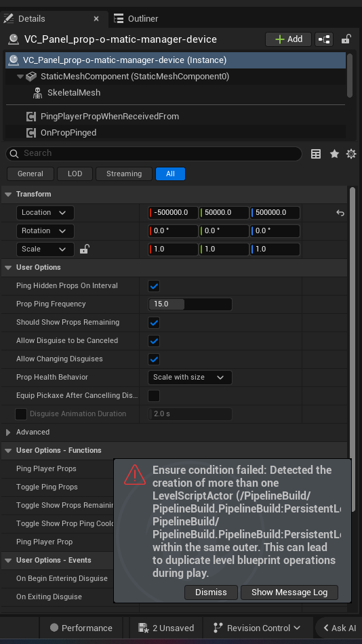The width and height of the screenshot is (362, 644).
Task: Click the Outliner tab icon
Action: click(119, 18)
